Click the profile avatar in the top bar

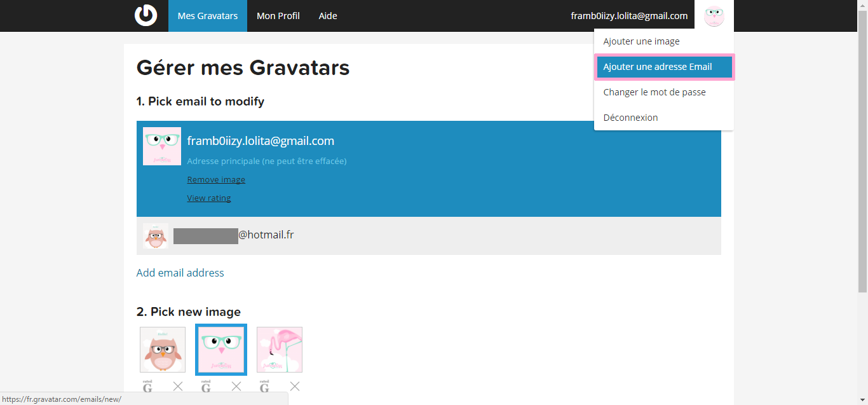point(714,16)
